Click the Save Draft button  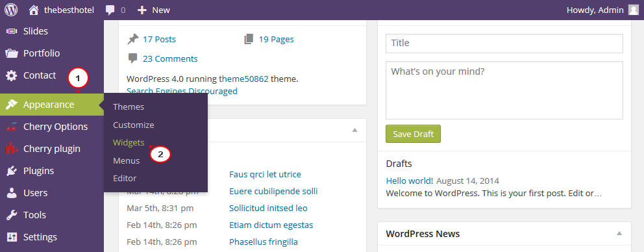point(413,134)
